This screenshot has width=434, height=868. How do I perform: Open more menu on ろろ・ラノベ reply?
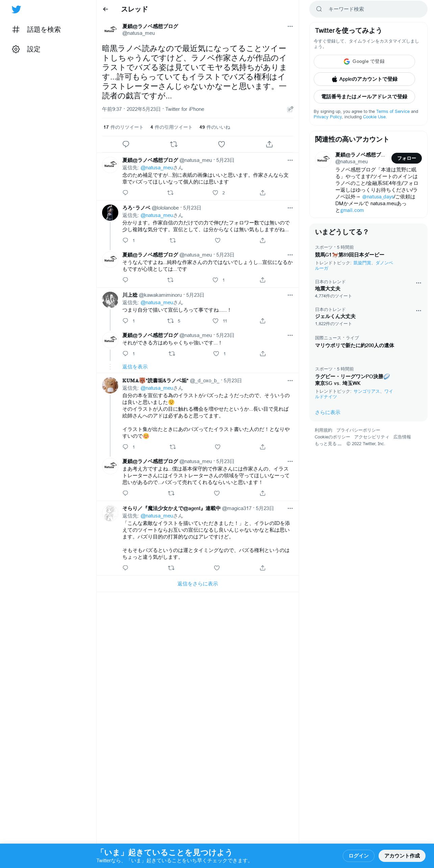pyautogui.click(x=290, y=208)
